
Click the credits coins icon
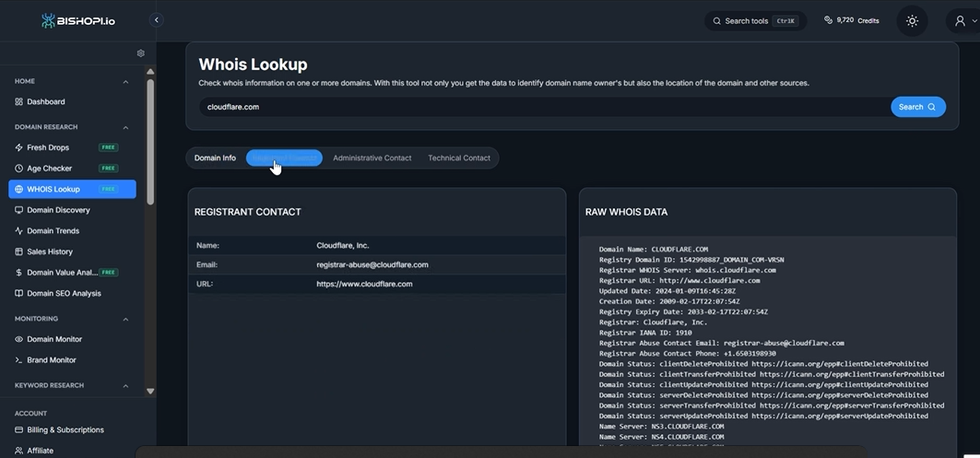828,20
